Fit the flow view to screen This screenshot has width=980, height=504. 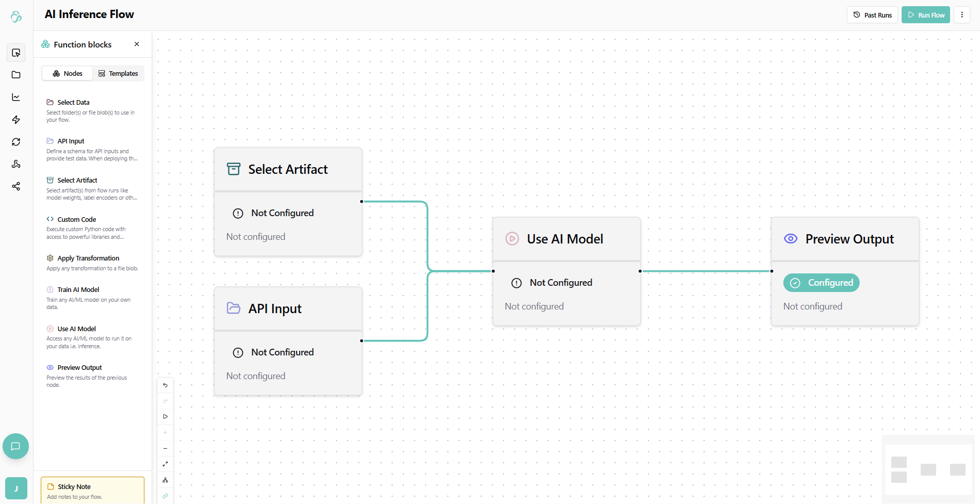tap(165, 464)
